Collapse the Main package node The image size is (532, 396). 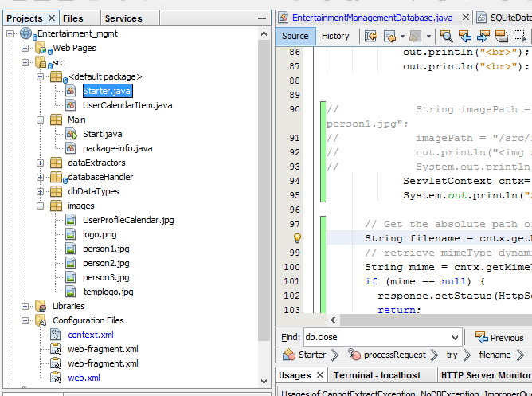pos(40,120)
